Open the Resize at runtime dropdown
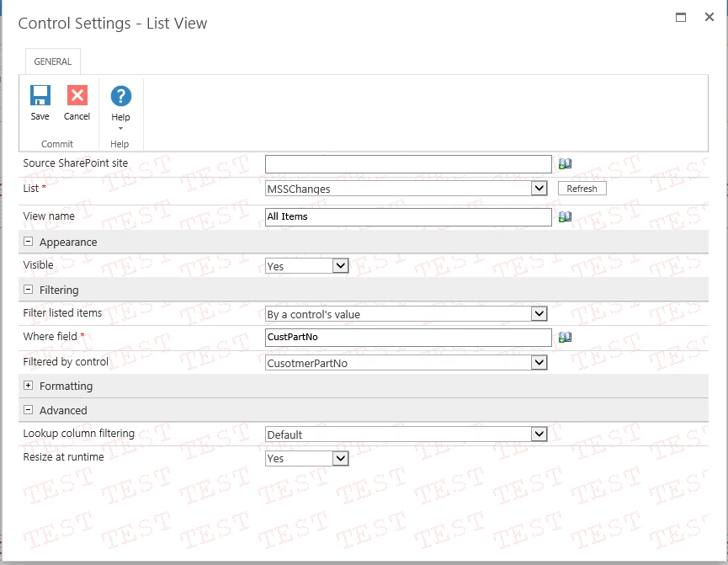This screenshot has height=565, width=728. click(x=307, y=459)
